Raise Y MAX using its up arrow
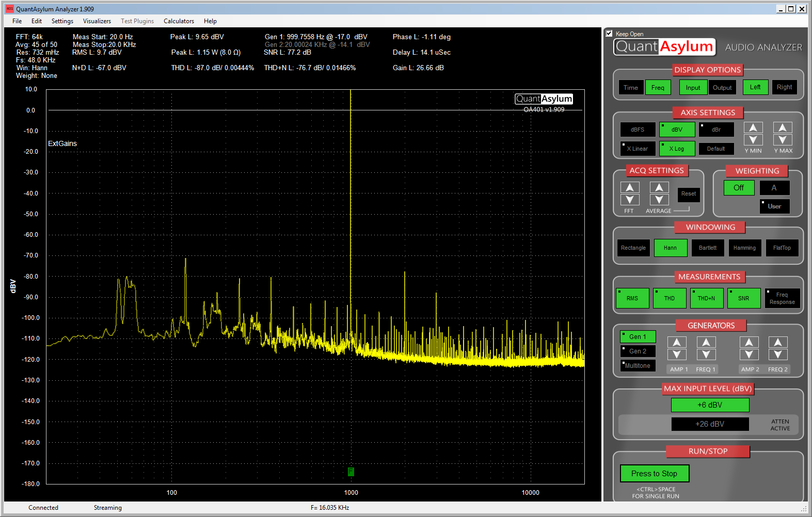 (x=783, y=127)
